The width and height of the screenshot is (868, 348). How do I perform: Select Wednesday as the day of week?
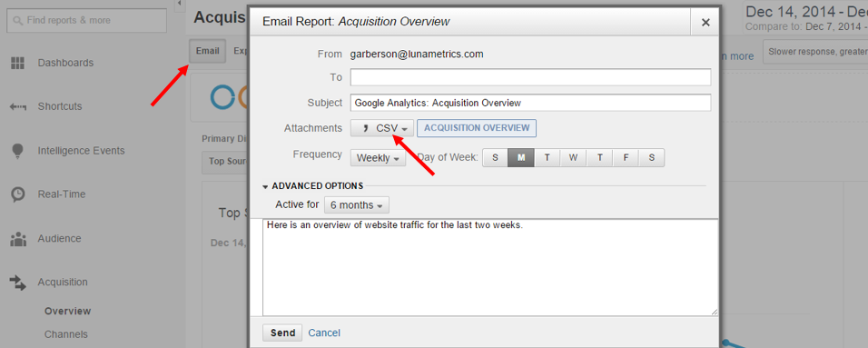[x=573, y=158]
